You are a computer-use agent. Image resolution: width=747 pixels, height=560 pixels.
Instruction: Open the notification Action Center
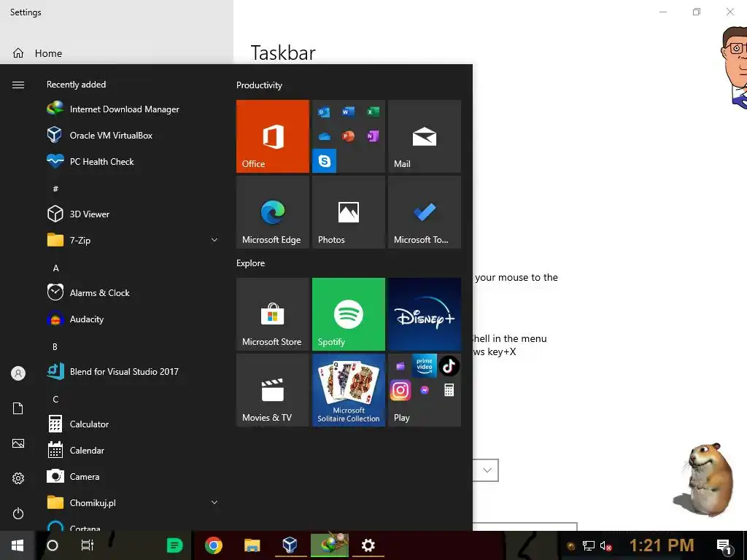pyautogui.click(x=724, y=546)
